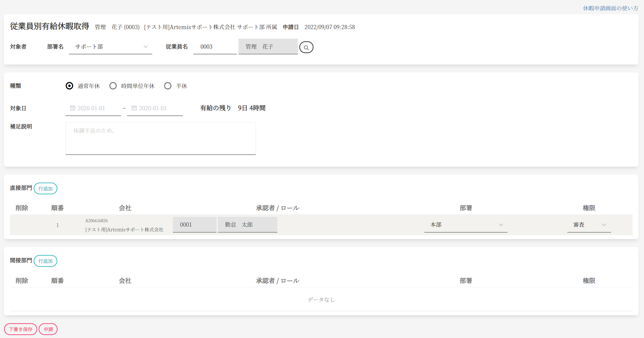644x338 pixels.
Task: Open the 審査 permission dropdown
Action: click(589, 225)
